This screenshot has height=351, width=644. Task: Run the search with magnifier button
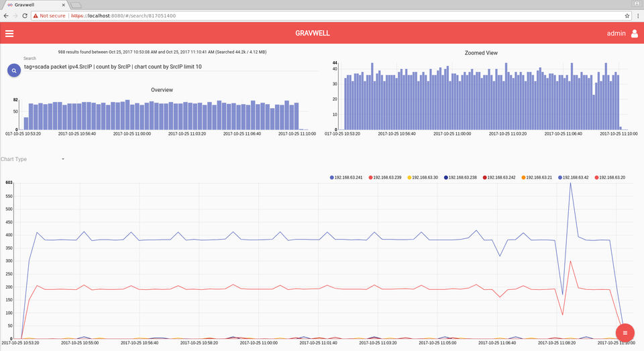pos(14,70)
